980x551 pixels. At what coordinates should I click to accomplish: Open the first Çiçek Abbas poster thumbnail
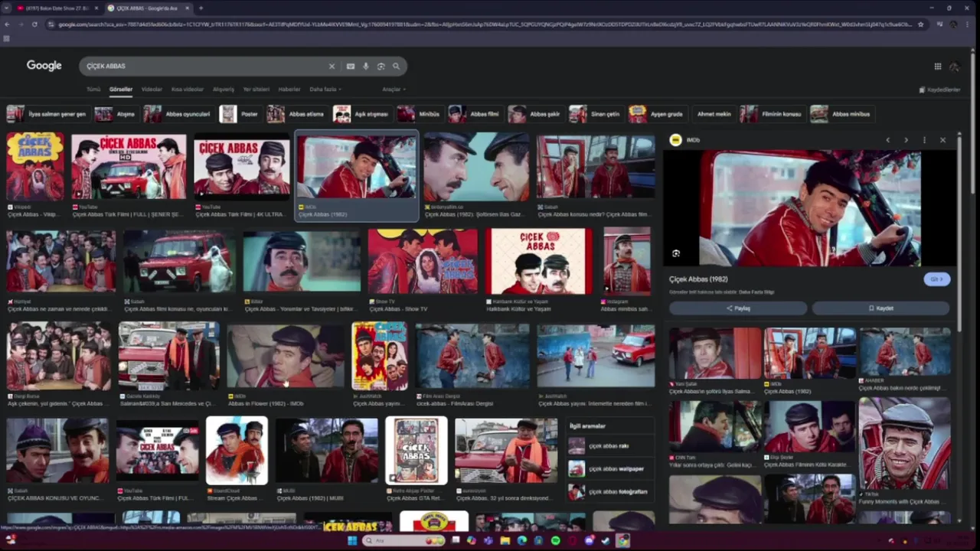(35, 166)
